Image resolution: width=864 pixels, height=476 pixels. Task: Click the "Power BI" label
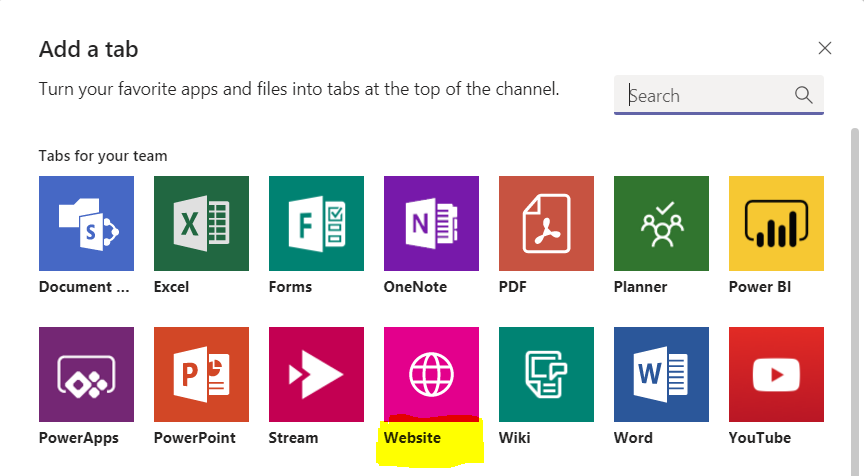(x=760, y=287)
